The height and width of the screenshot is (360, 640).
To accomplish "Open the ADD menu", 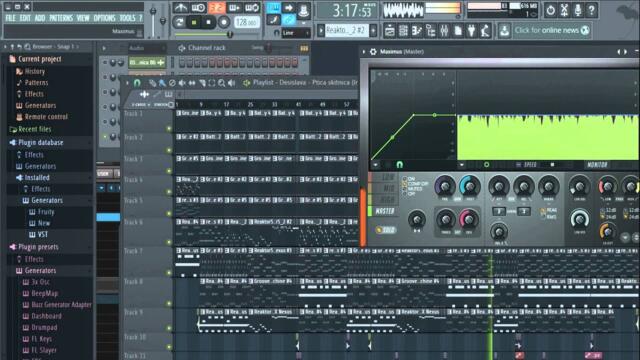I will (40, 18).
